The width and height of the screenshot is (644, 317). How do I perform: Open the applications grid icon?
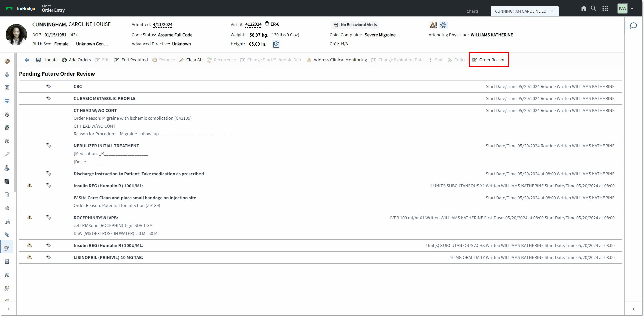point(605,8)
